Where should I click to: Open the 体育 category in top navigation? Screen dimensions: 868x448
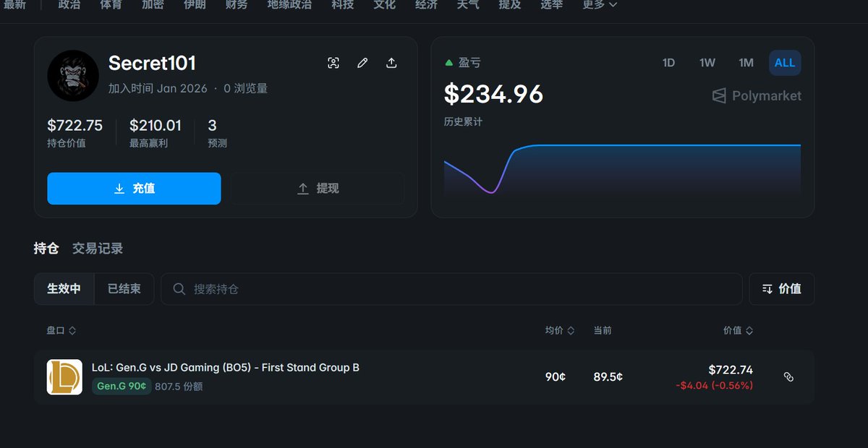110,5
